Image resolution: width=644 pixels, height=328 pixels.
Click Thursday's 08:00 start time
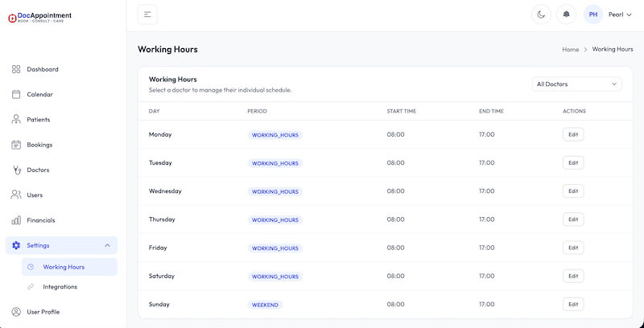pos(395,219)
